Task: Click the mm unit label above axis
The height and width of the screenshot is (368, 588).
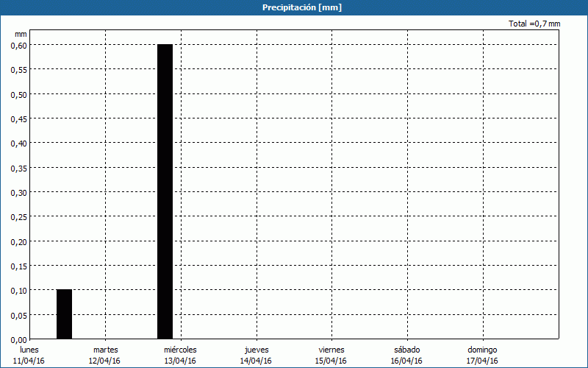Action: tap(21, 34)
